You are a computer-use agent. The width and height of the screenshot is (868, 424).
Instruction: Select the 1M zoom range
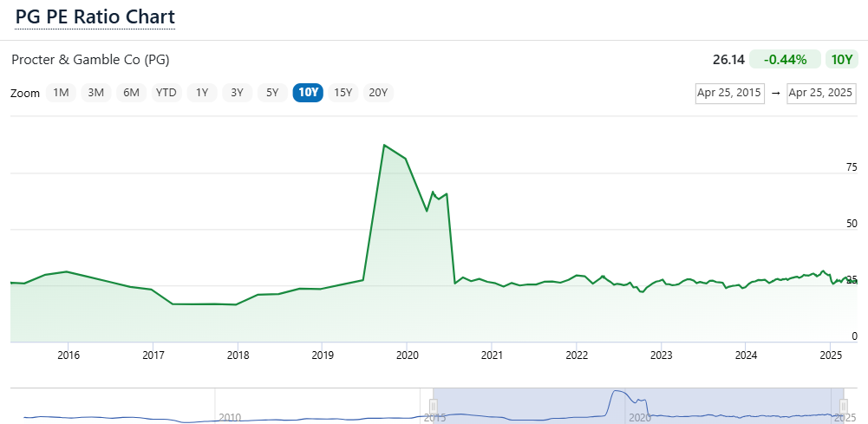point(61,93)
